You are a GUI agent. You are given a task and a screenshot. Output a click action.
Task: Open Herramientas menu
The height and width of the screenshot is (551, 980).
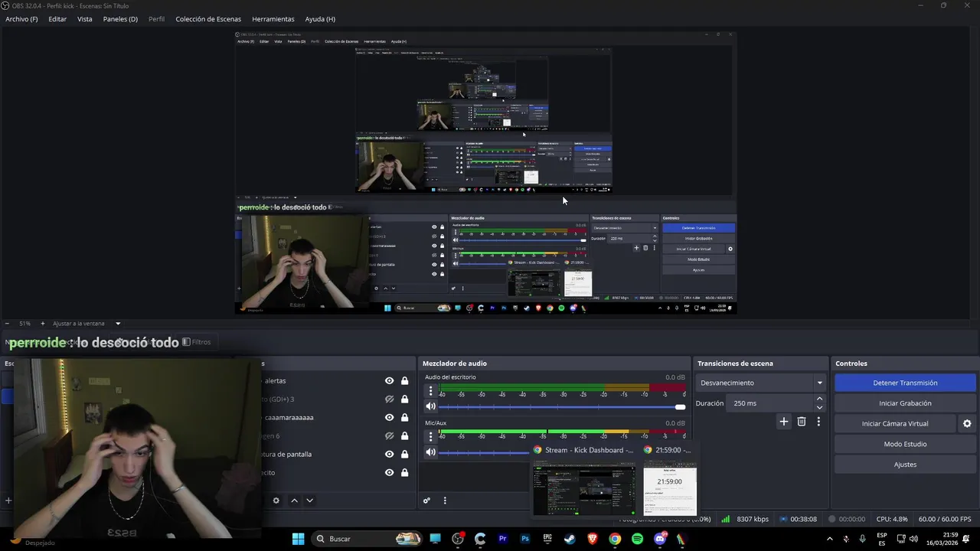[x=273, y=19]
